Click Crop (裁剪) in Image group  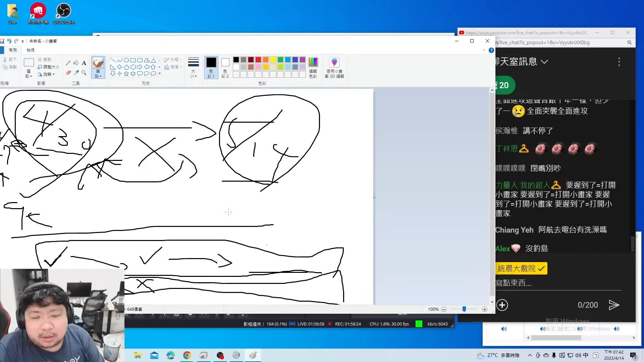[44, 60]
